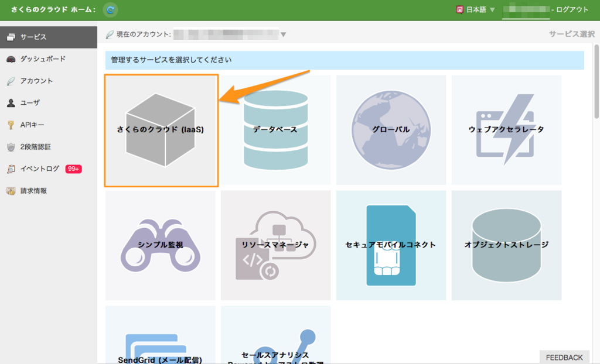The height and width of the screenshot is (364, 600).
Task: Click the ユーザ person icon
Action: point(11,103)
